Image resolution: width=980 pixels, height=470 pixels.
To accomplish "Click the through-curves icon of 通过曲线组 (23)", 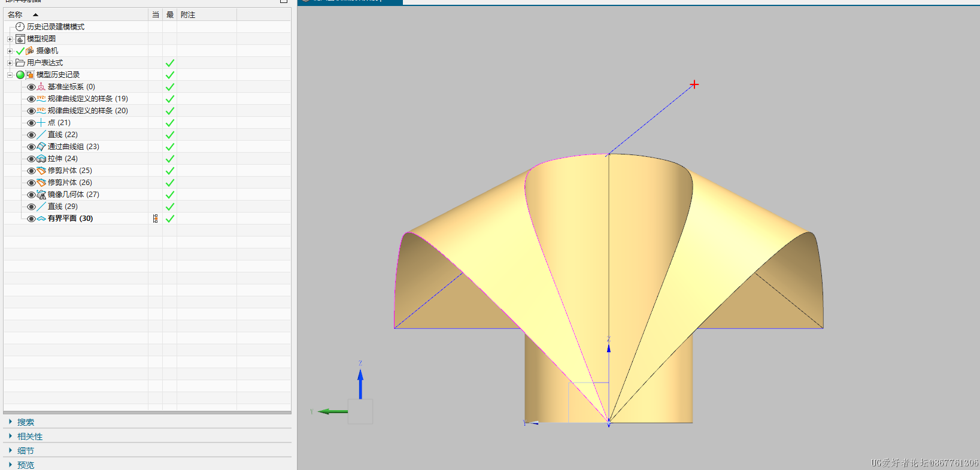I will click(x=41, y=147).
